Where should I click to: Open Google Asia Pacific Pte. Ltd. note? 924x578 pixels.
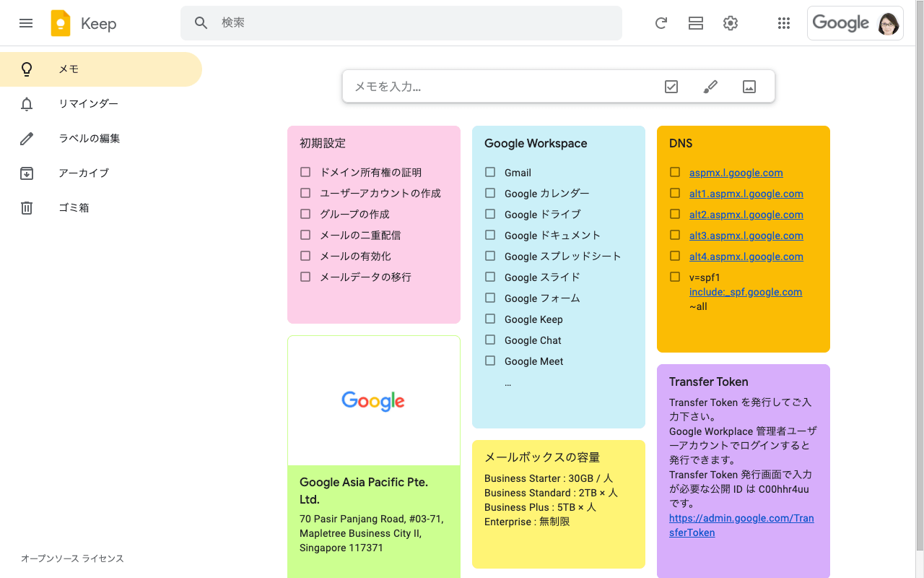pyautogui.click(x=364, y=491)
